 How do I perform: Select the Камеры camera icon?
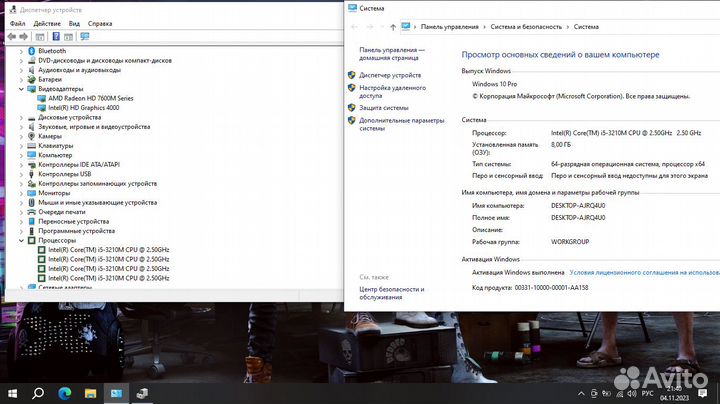[31, 136]
